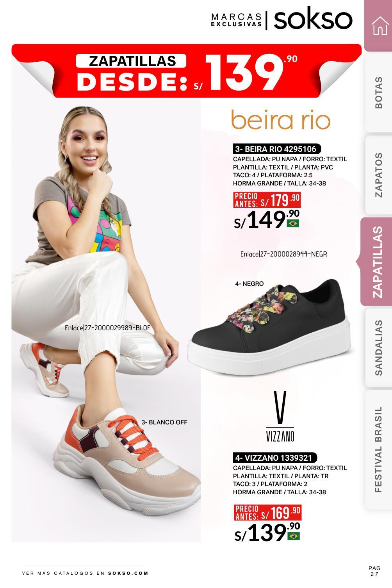Click the Precio Antes 179.90 tag
Screen dimensions: 392x588
point(267,200)
